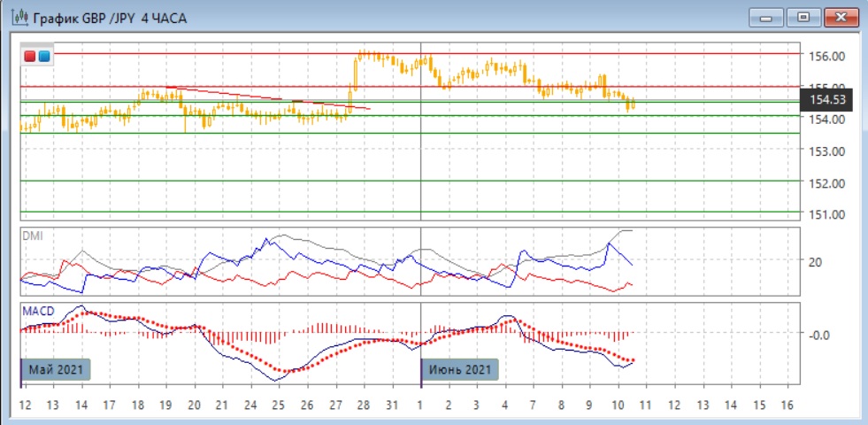Close the GBP/JPY chart window

point(841,17)
